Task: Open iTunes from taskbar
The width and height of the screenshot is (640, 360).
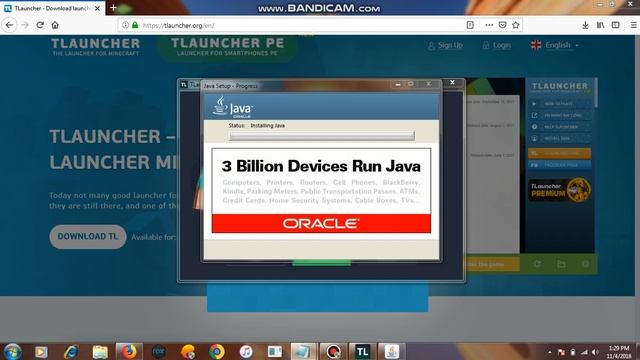Action: 246,352
